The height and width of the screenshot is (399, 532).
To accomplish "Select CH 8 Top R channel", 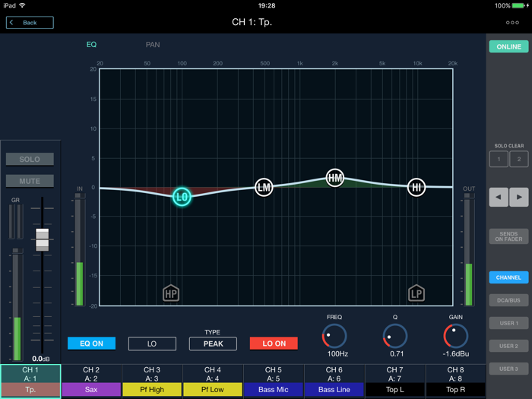I will tap(456, 380).
